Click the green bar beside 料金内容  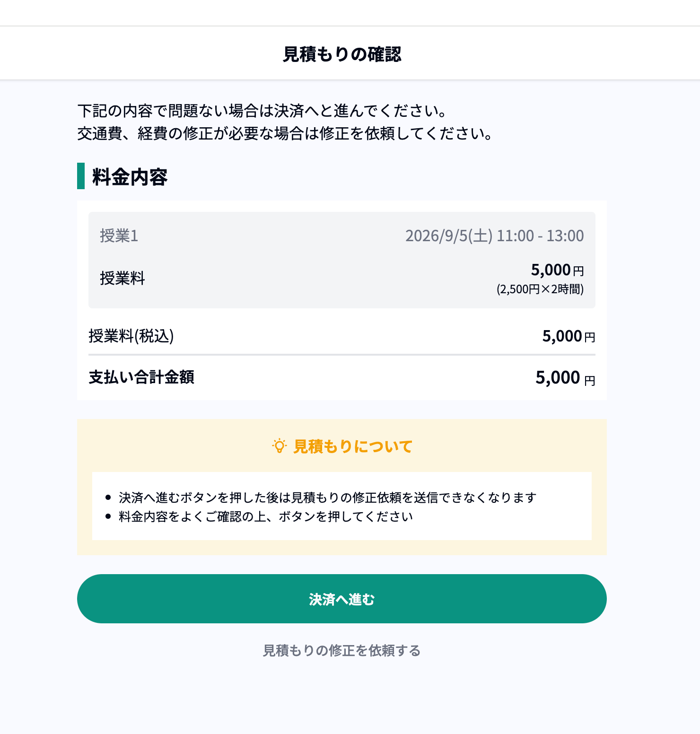(x=81, y=176)
